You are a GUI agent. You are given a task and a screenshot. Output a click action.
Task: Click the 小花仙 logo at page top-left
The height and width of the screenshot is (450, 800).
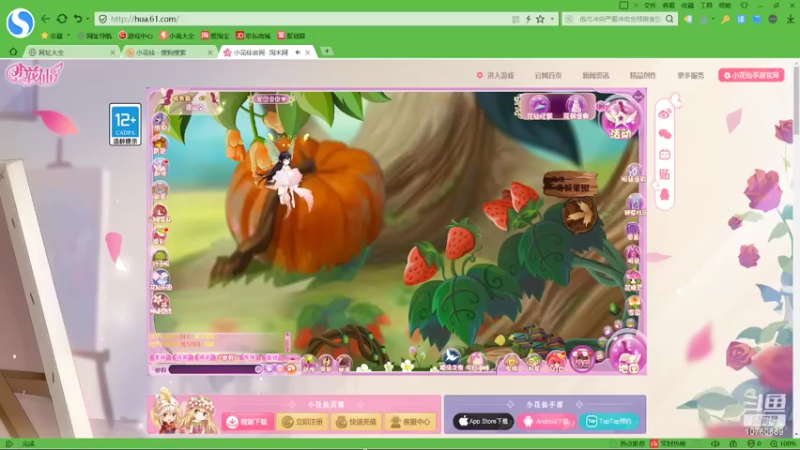click(34, 73)
